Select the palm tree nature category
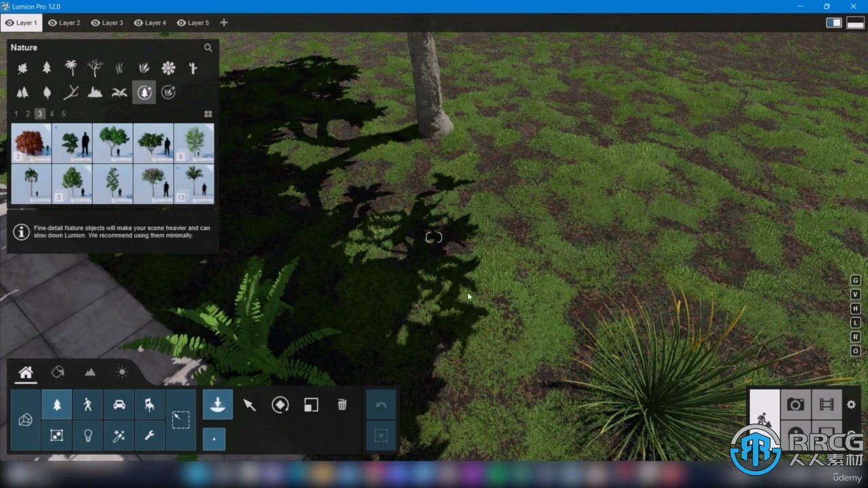Viewport: 868px width, 488px height. click(x=71, y=68)
